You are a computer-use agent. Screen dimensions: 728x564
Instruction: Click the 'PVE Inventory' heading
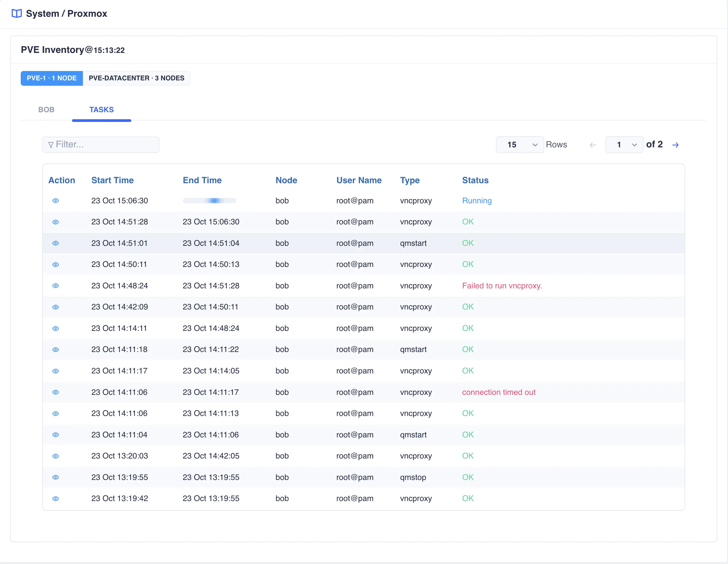point(53,50)
